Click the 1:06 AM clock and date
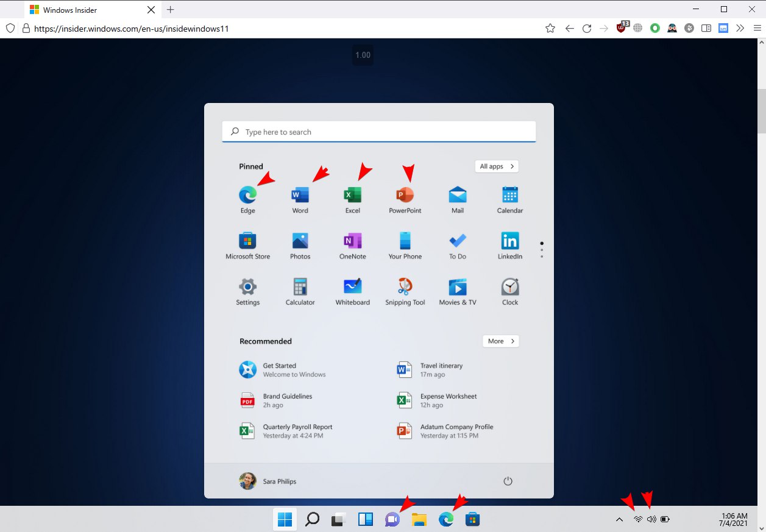 (x=734, y=519)
